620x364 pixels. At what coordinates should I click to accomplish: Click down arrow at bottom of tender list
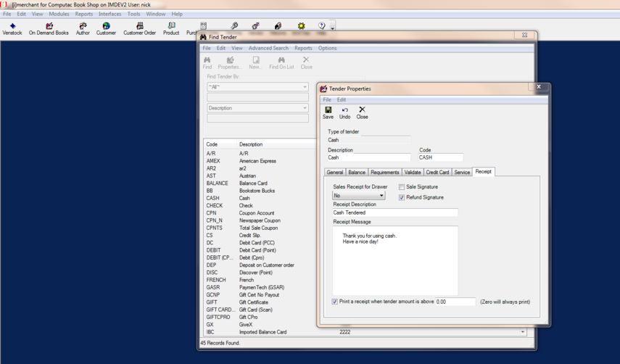click(x=523, y=332)
